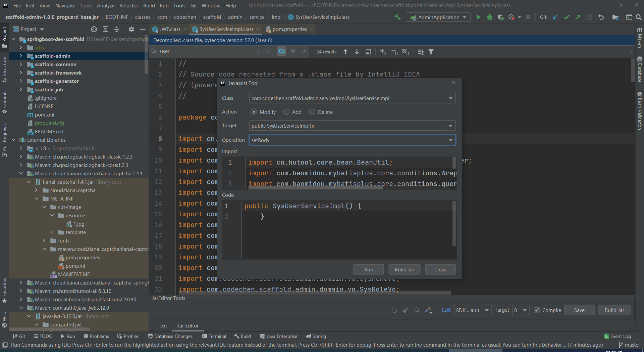The width and height of the screenshot is (644, 352).
Task: Jump to next search occurrence arrow
Action: 357,52
